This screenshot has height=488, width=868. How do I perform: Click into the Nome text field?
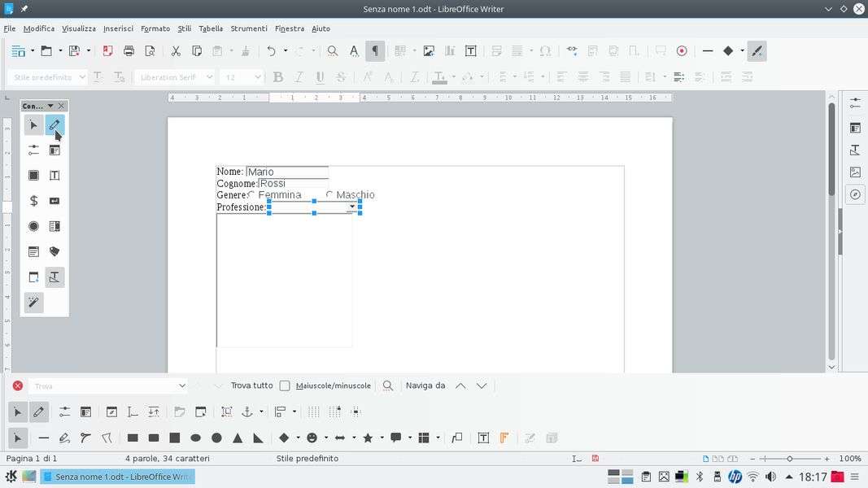pyautogui.click(x=286, y=172)
